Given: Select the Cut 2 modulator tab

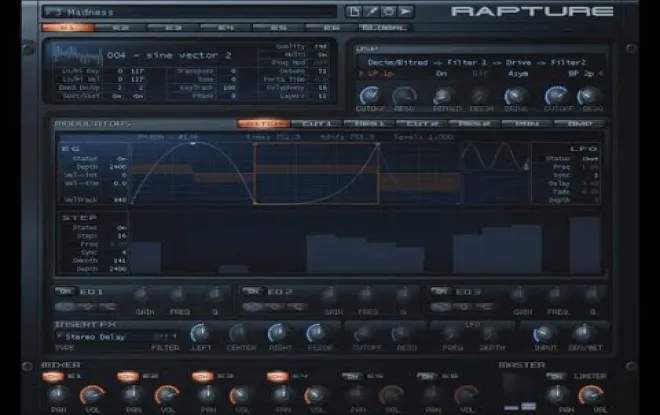Looking at the screenshot, I should click(x=422, y=124).
